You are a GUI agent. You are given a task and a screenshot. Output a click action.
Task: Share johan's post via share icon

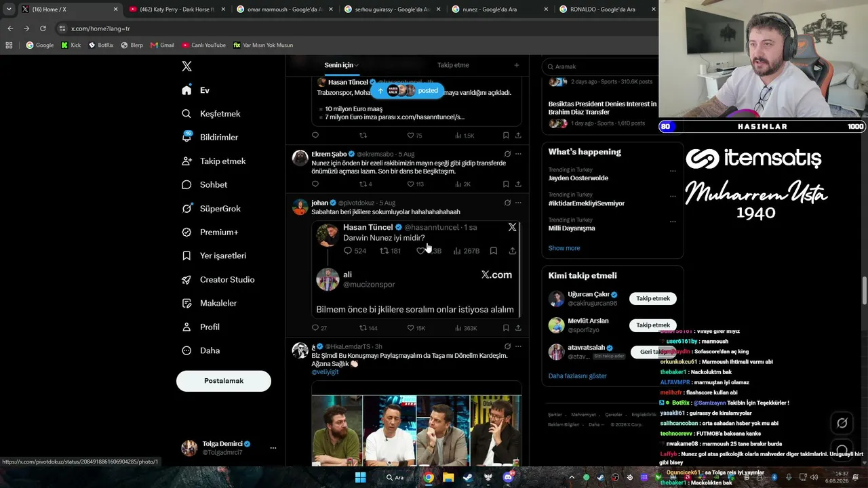518,328
